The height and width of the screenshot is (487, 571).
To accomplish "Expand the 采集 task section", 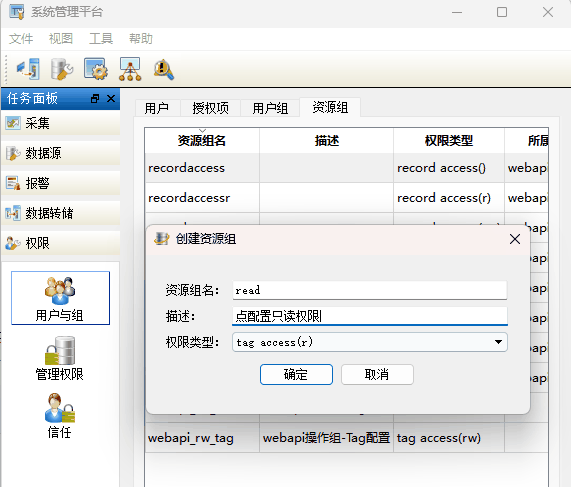I will 60,123.
